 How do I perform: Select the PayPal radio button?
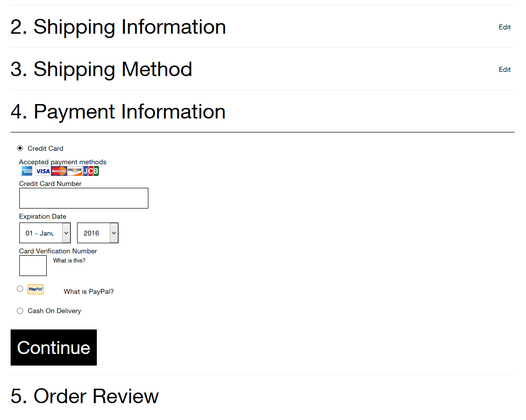tap(20, 289)
